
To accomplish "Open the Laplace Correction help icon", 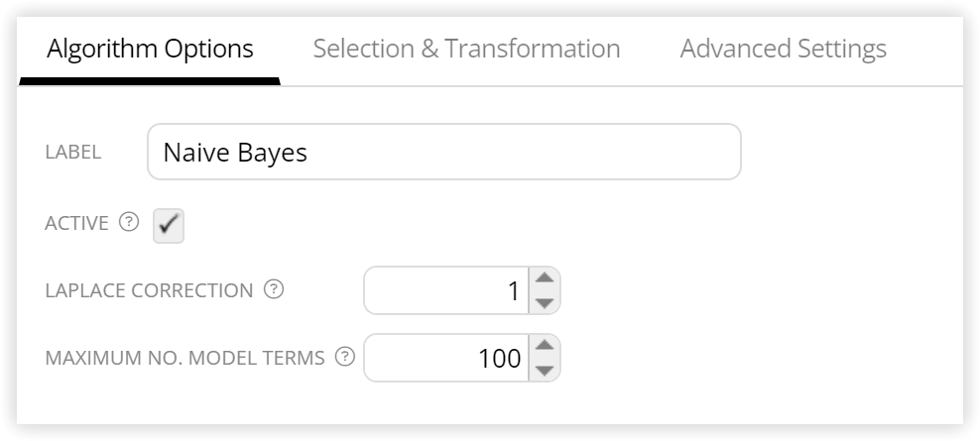I will point(274,289).
